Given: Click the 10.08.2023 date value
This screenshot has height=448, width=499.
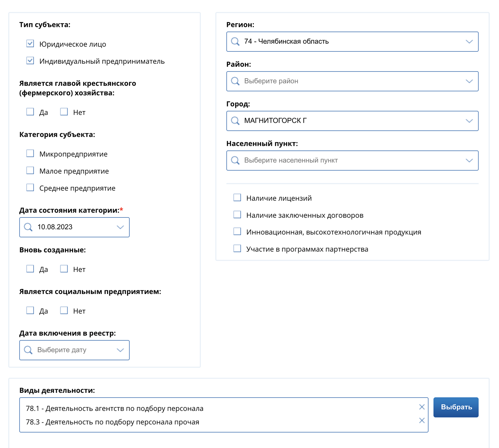Looking at the screenshot, I should coord(55,227).
